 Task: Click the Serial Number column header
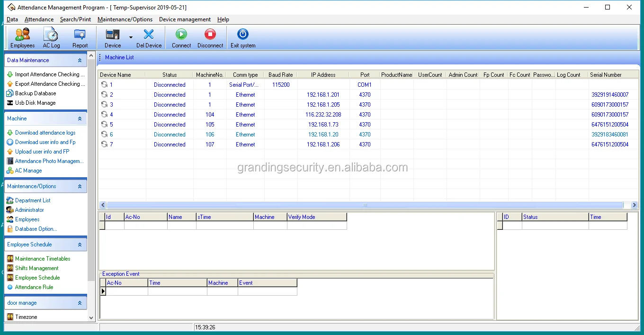[606, 75]
